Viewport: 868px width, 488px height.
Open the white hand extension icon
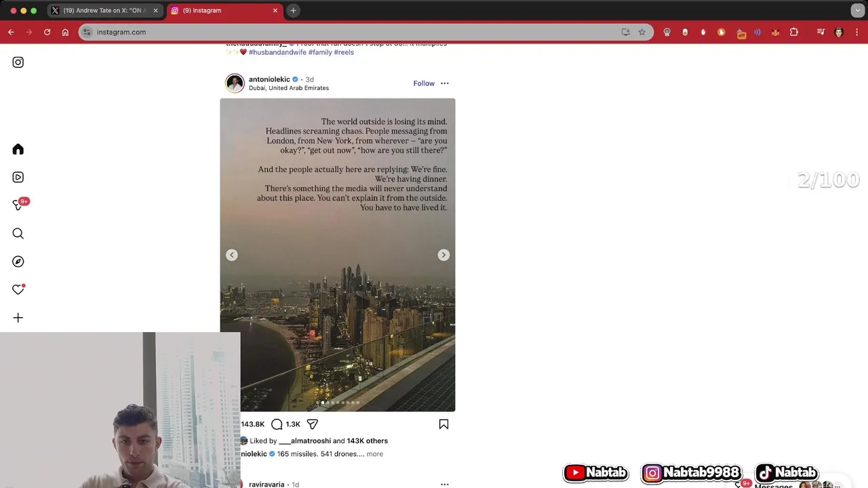pyautogui.click(x=703, y=32)
